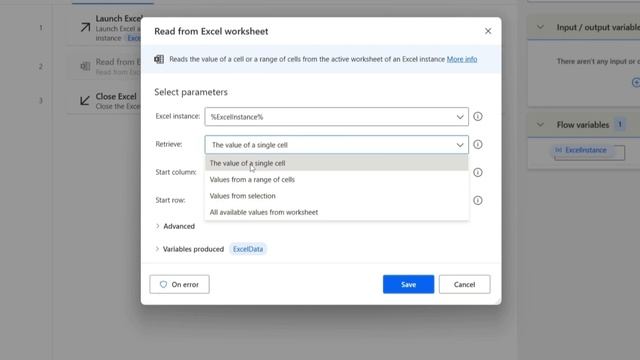Collapse the Retrieve dropdown via its arrow
This screenshot has width=640, height=360.
pyautogui.click(x=460, y=145)
